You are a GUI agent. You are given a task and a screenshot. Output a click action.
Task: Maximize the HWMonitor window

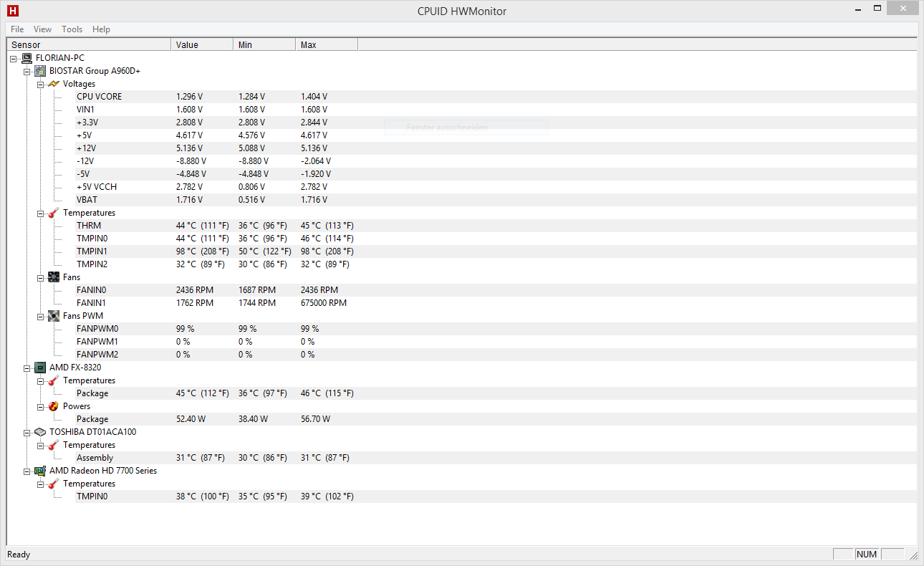(878, 9)
